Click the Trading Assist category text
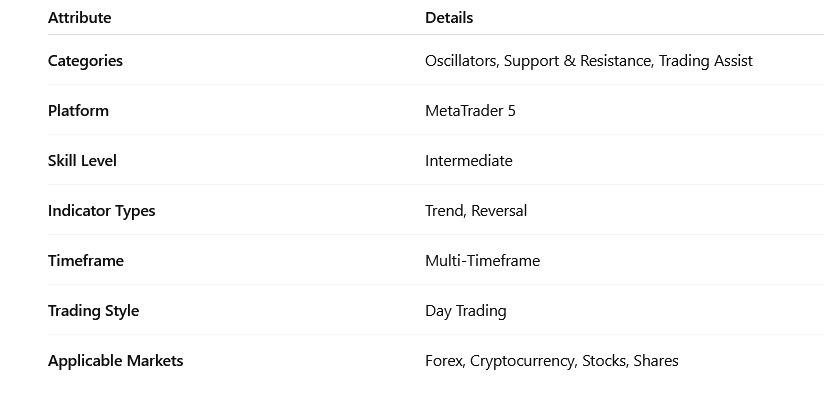 pos(707,61)
